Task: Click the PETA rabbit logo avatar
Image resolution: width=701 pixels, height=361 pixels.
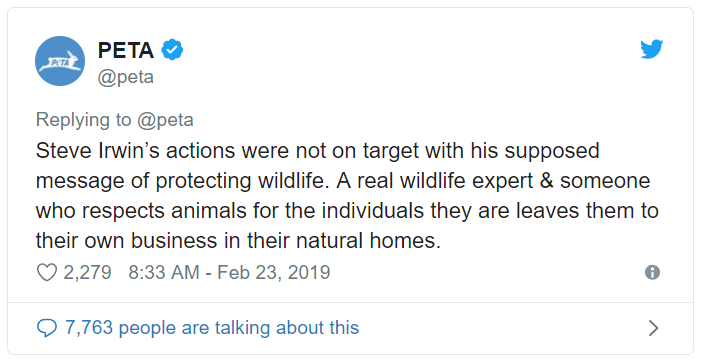Action: click(60, 61)
